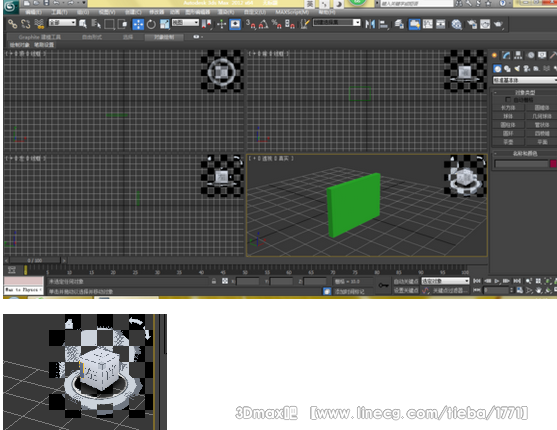Activate the Select and Rotate tool

pyautogui.click(x=151, y=24)
